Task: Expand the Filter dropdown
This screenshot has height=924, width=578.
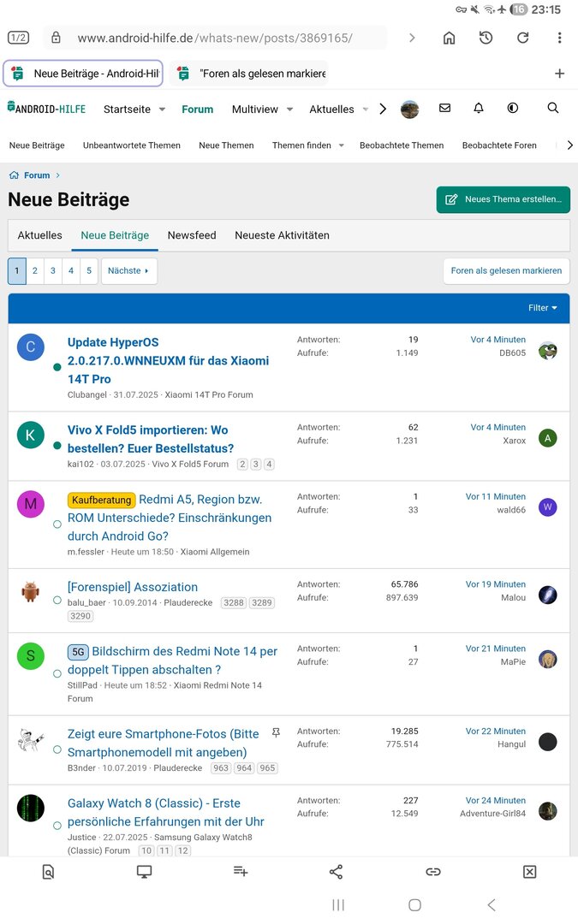Action: pos(543,308)
